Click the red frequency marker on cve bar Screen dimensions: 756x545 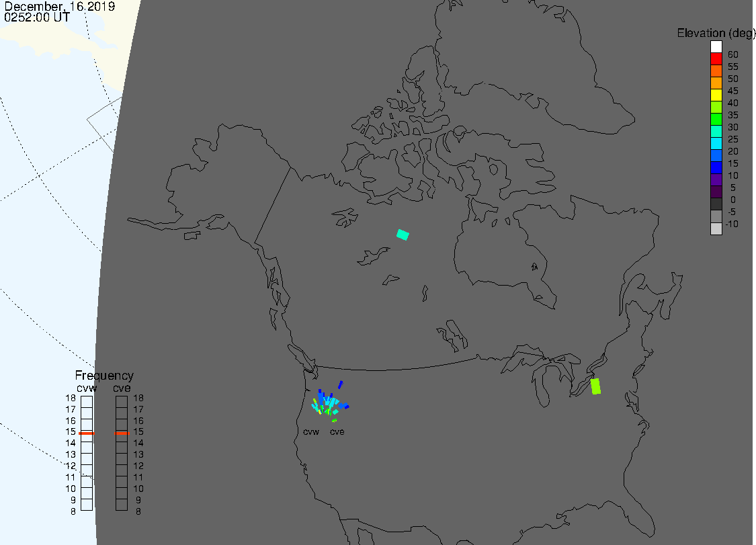click(122, 433)
